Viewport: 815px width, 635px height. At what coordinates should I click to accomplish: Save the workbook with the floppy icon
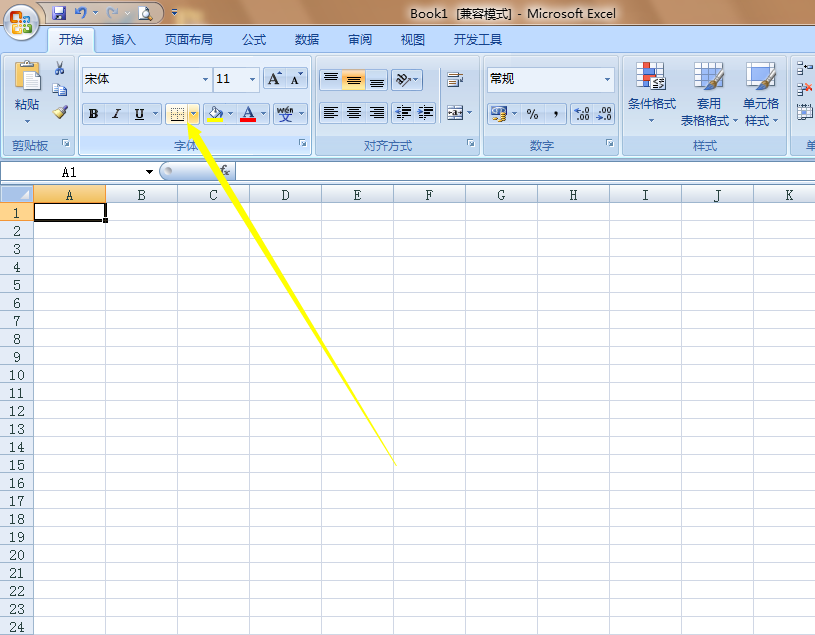pos(59,12)
